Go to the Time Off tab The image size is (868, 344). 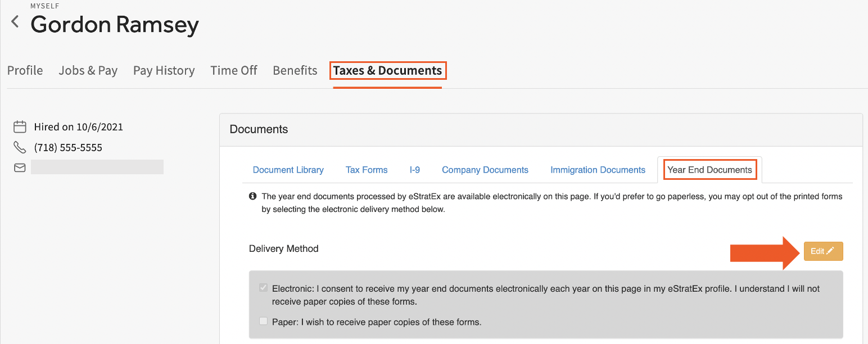pyautogui.click(x=234, y=70)
